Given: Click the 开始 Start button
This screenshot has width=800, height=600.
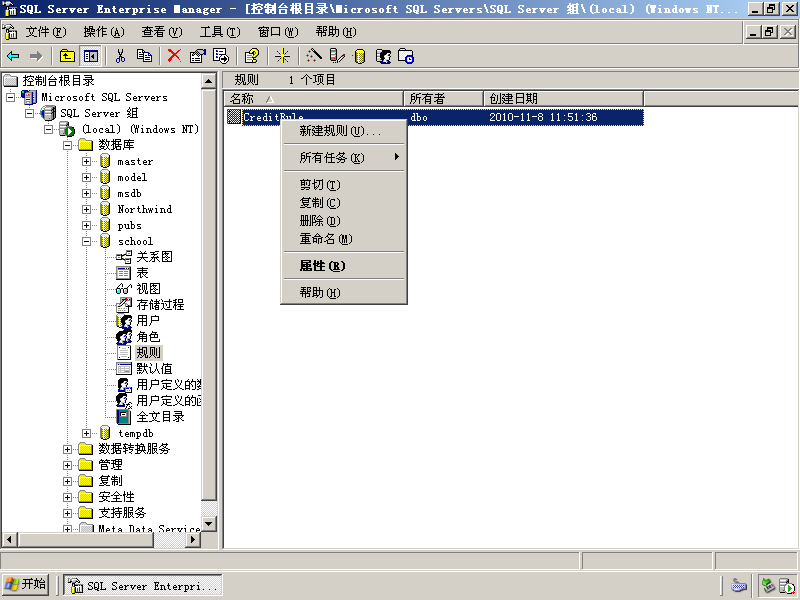Looking at the screenshot, I should click(x=26, y=585).
